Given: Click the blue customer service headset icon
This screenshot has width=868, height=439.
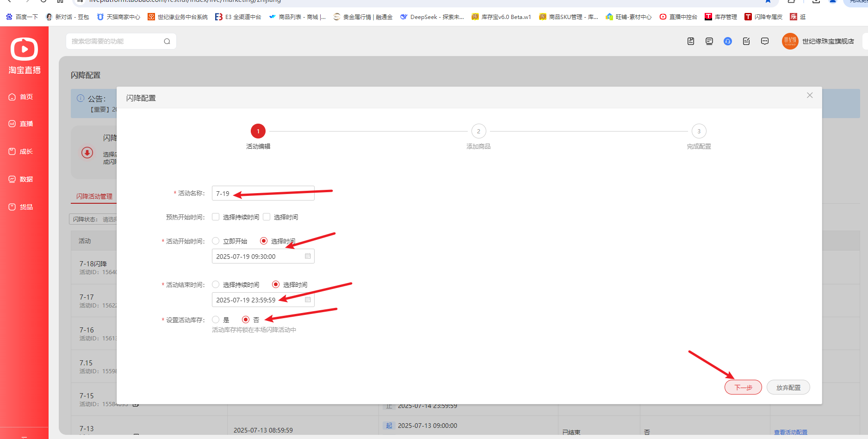Looking at the screenshot, I should 728,41.
